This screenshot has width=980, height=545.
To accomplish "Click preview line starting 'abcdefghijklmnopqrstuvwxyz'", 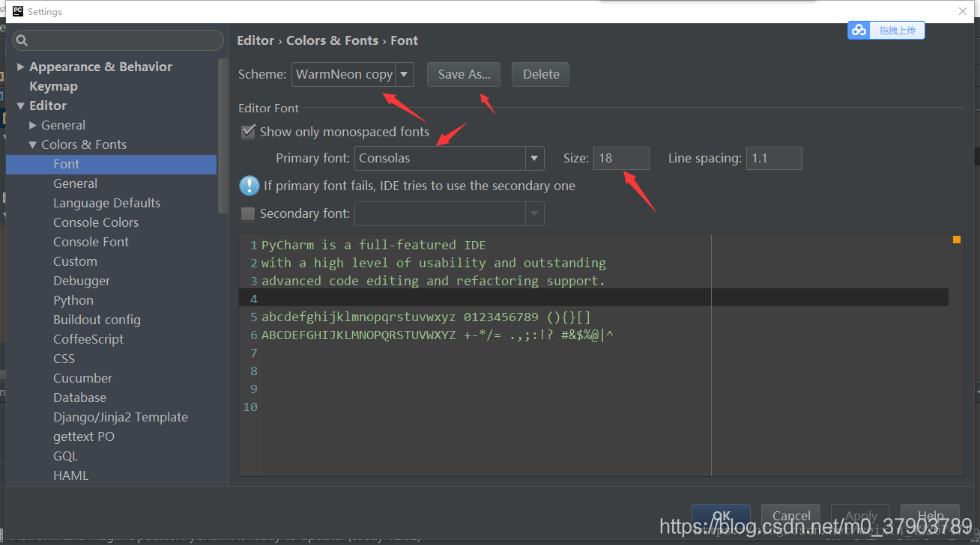I will tap(426, 317).
